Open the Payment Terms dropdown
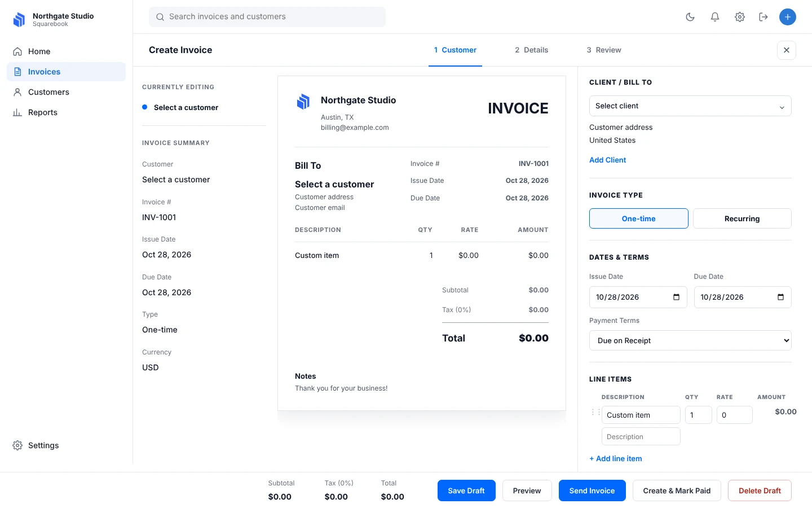812x508 pixels. click(x=690, y=340)
